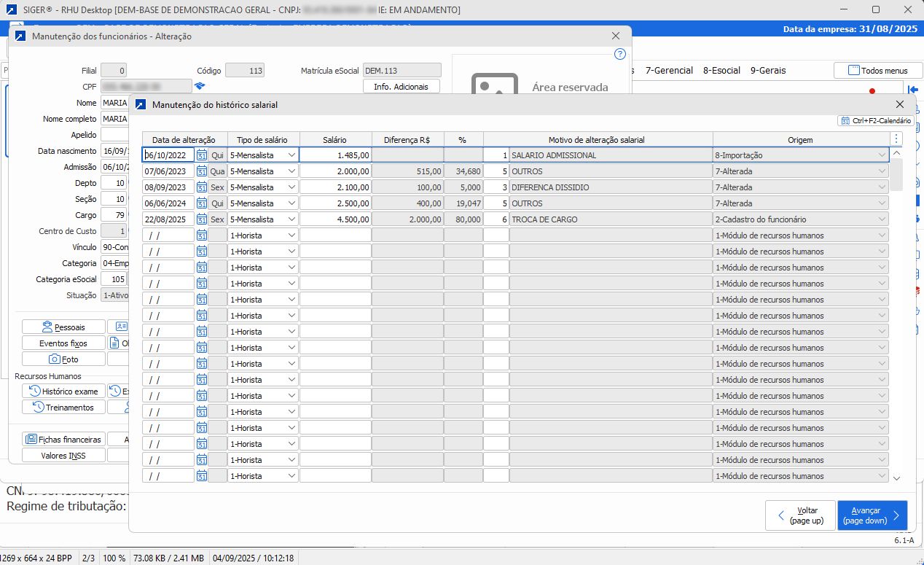Click the blue collapse sidebar arrow icon
The width and height of the screenshot is (924, 565).
point(912,89)
